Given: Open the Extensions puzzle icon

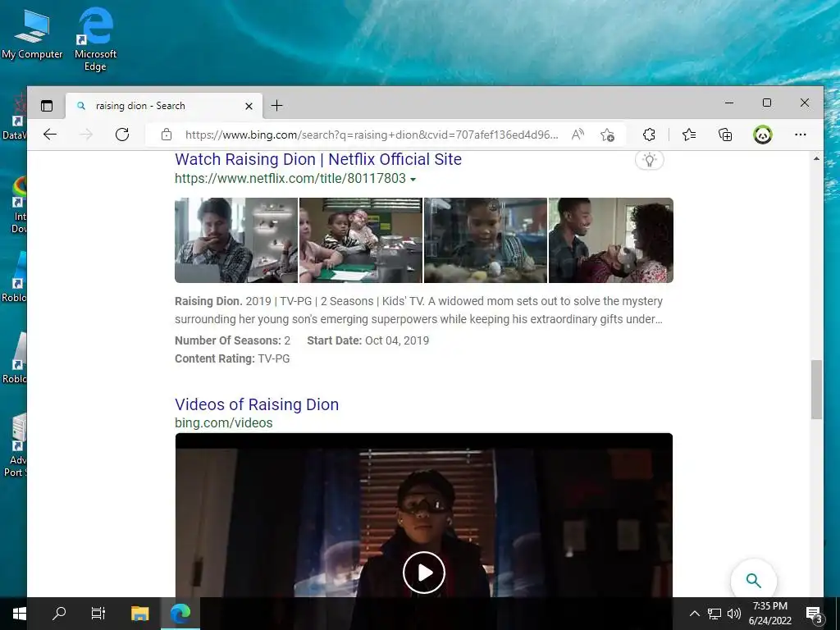Looking at the screenshot, I should (649, 135).
